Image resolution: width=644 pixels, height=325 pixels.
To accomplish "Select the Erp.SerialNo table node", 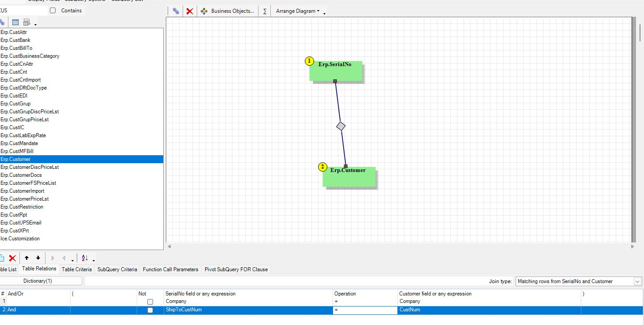I will (336, 71).
